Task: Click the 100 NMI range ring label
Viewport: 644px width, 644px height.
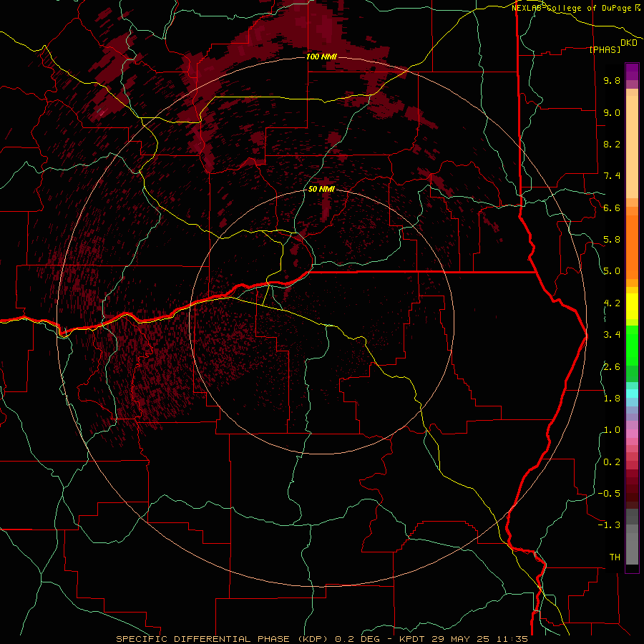Action: point(321,57)
